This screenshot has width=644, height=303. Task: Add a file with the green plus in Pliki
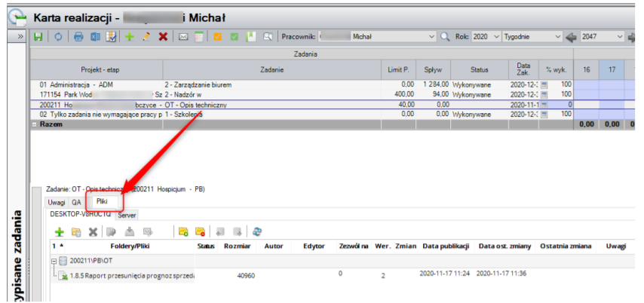click(59, 232)
